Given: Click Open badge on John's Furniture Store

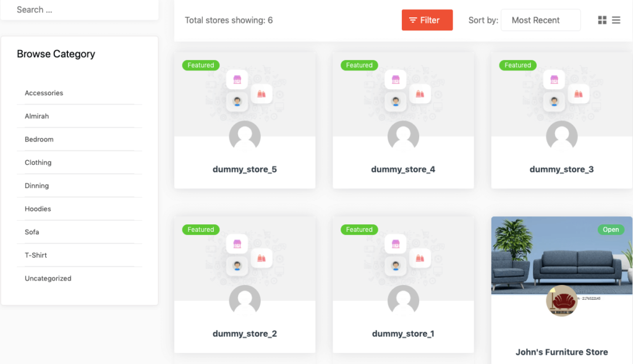Looking at the screenshot, I should pos(611,230).
